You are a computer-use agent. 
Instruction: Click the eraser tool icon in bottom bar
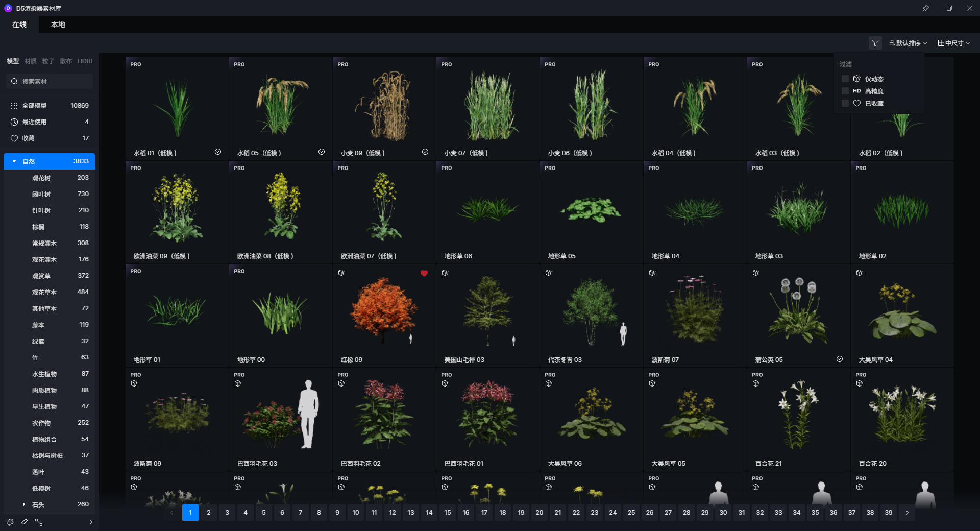(10, 522)
